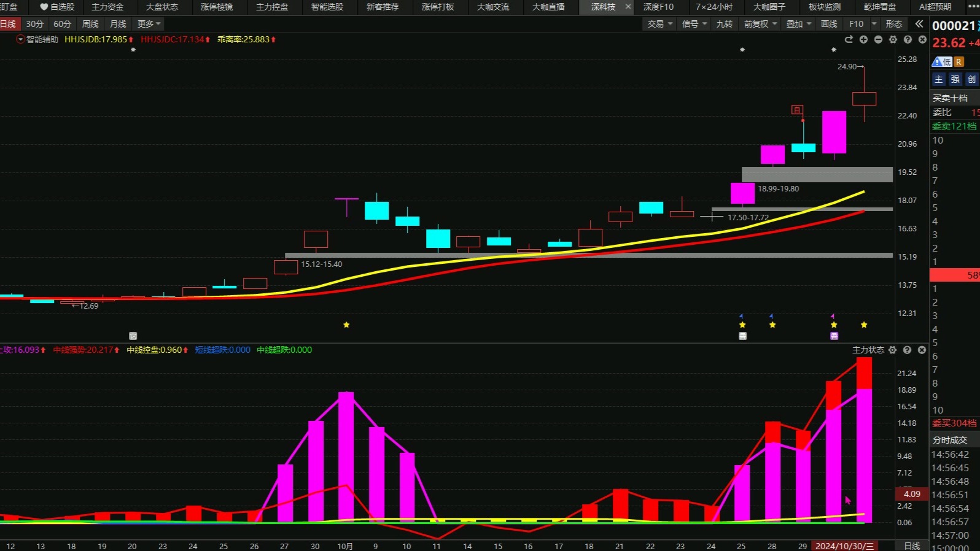The image size is (980, 551).
Task: Toggle 画线 drawing tools
Action: [x=829, y=24]
